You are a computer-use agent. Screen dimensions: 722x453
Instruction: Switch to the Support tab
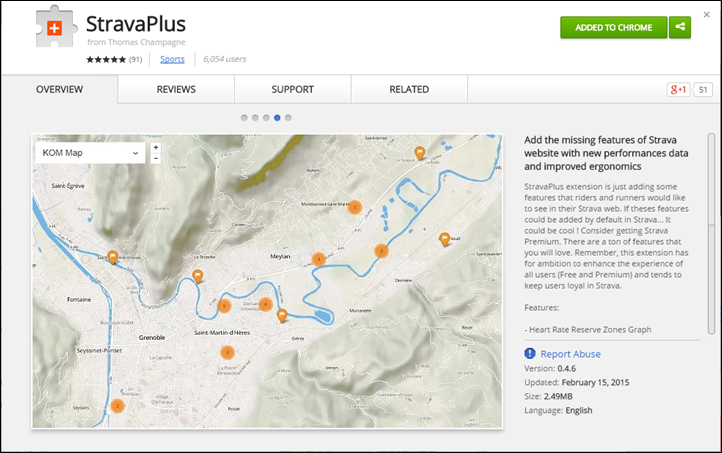[x=292, y=89]
